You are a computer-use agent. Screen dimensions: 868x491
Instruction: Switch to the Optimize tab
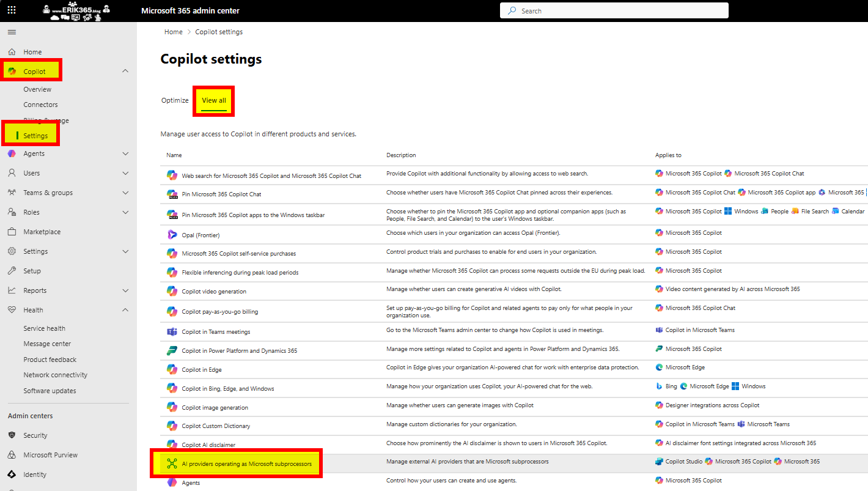point(175,100)
